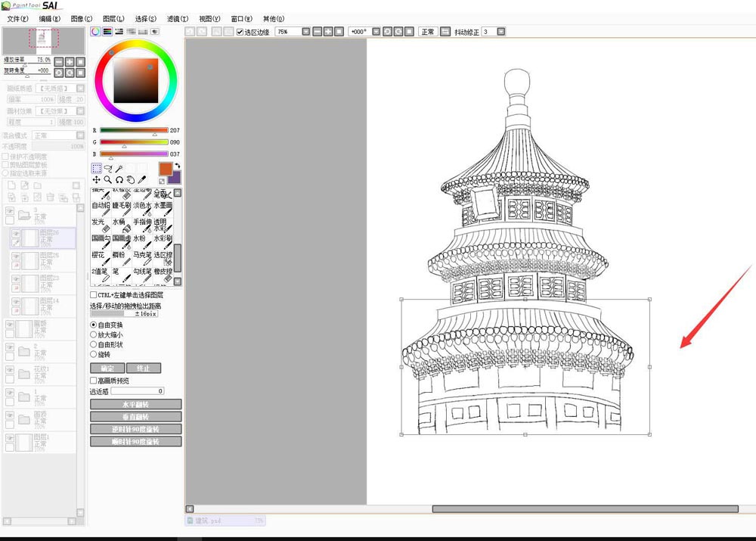
Task: Open the 图层 menu
Action: point(113,18)
